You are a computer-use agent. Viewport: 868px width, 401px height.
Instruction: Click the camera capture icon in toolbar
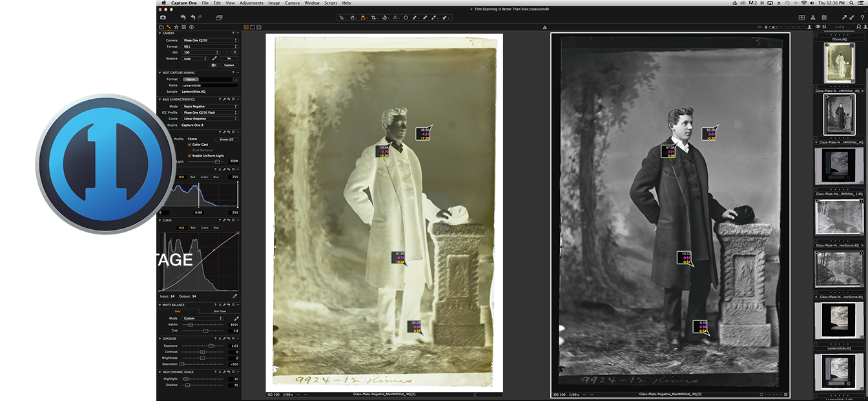pyautogui.click(x=163, y=17)
